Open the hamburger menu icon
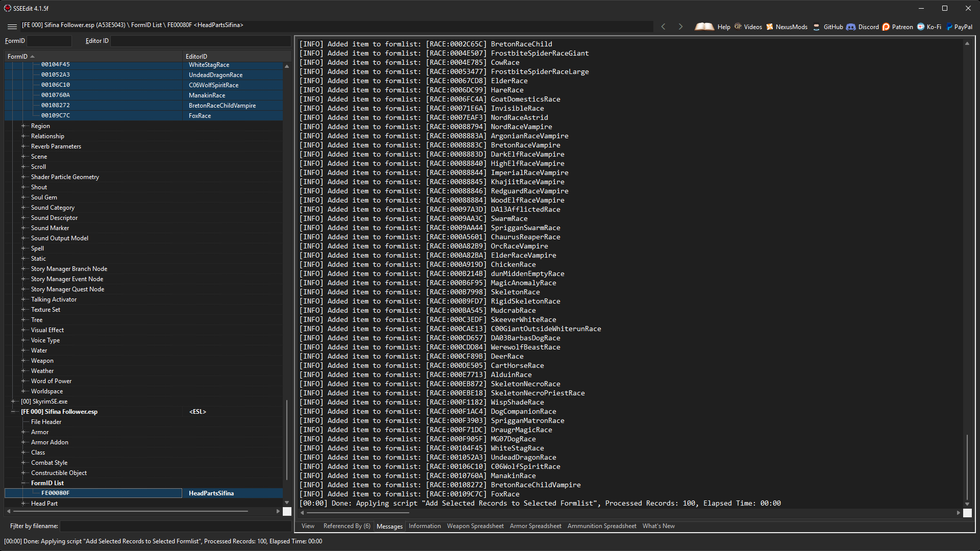Viewport: 980px width, 551px height. pos(12,26)
